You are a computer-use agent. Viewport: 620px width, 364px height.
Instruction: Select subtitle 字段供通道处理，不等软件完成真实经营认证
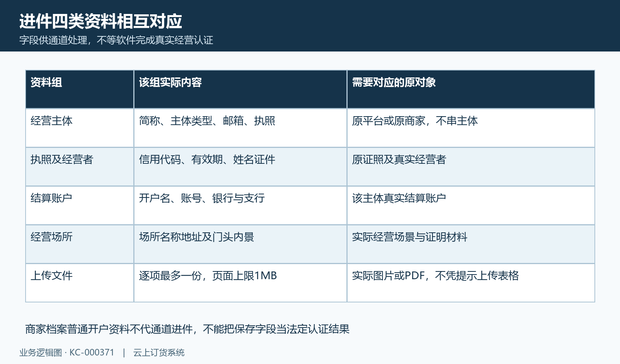(116, 40)
